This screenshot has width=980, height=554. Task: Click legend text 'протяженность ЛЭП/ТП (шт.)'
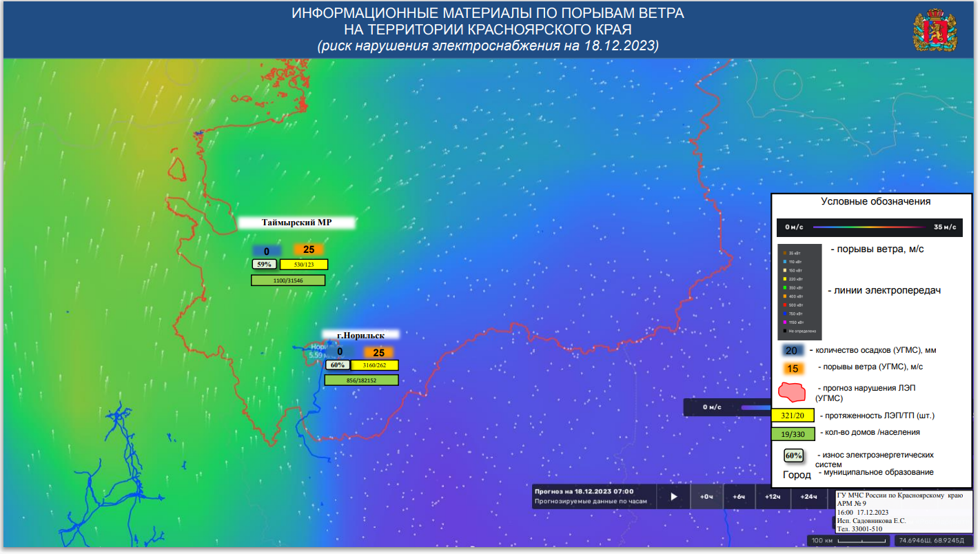877,415
